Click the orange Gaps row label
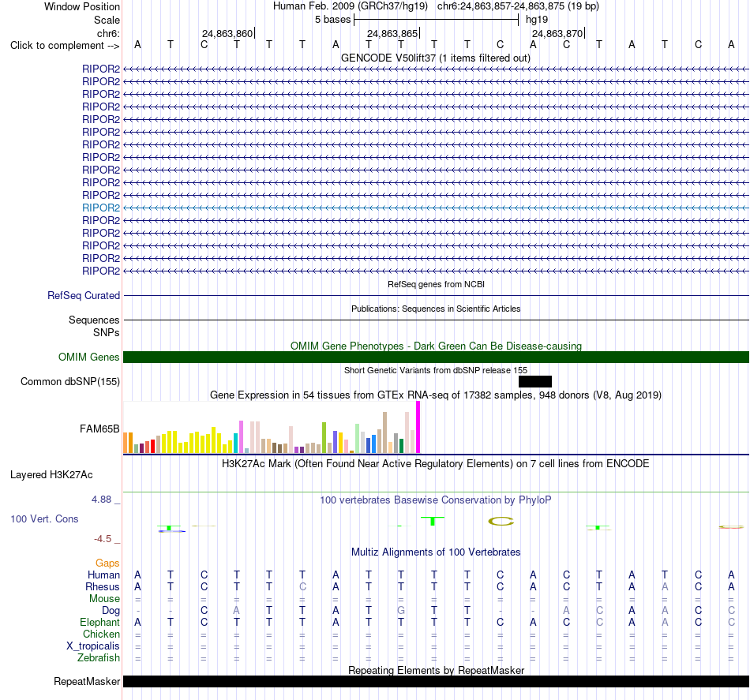This screenshot has height=700, width=750. coord(107,563)
